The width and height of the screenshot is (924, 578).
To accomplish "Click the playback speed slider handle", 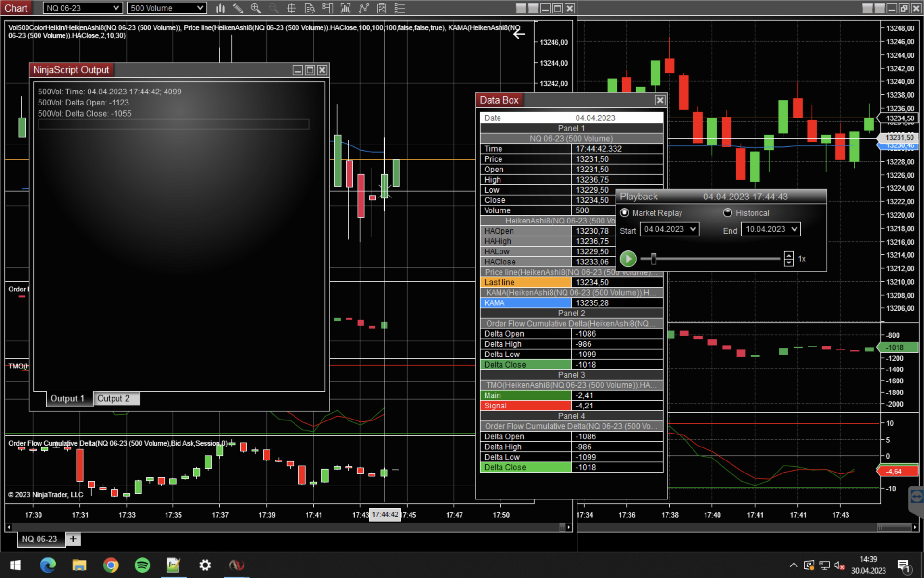I will click(x=654, y=259).
